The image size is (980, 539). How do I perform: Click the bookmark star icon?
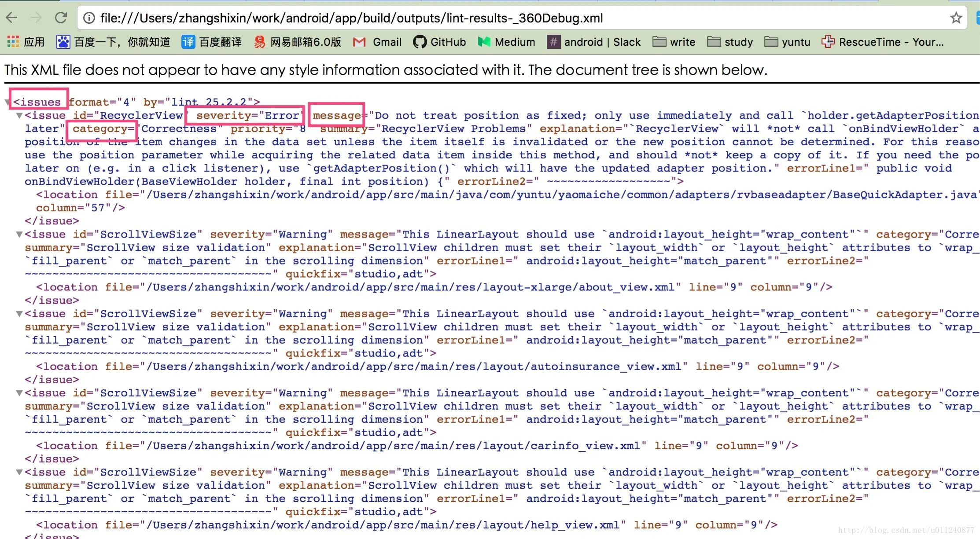click(x=956, y=18)
